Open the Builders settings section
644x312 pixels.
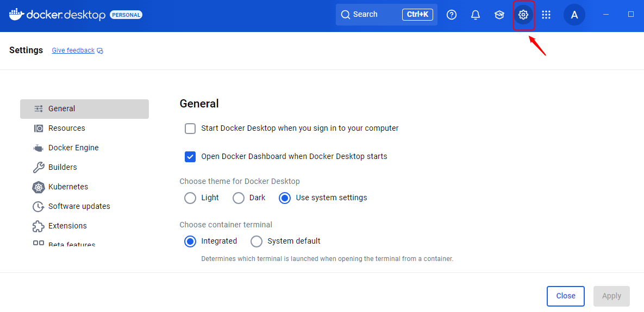click(x=62, y=168)
